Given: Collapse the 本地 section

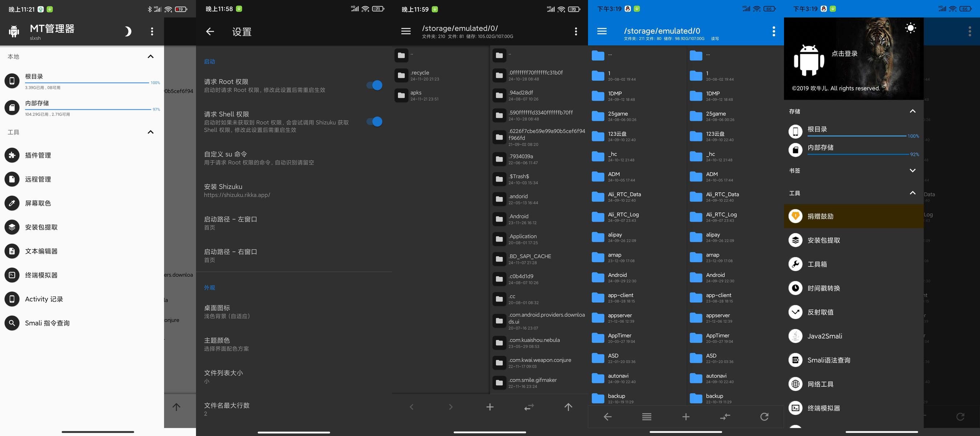Looking at the screenshot, I should tap(151, 56).
